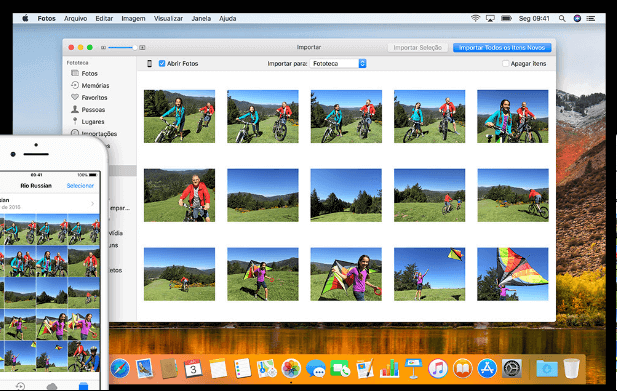617x391 pixels.
Task: Tap Selecionar on the iPhone screen
Action: (x=80, y=186)
